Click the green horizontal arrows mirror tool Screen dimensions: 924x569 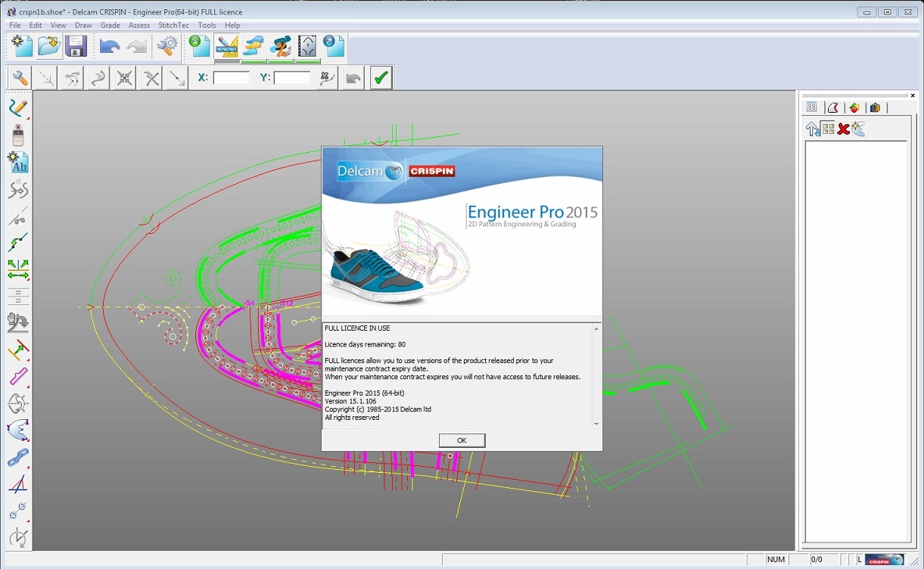18,269
